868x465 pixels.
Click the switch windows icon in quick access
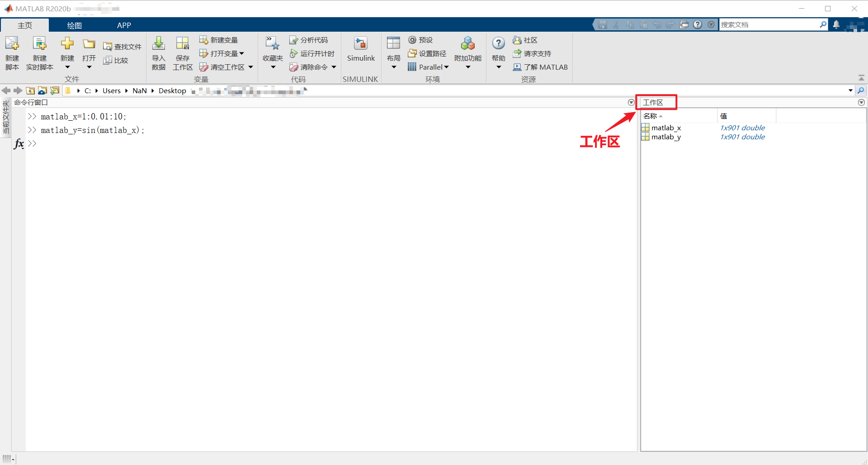[x=684, y=24]
